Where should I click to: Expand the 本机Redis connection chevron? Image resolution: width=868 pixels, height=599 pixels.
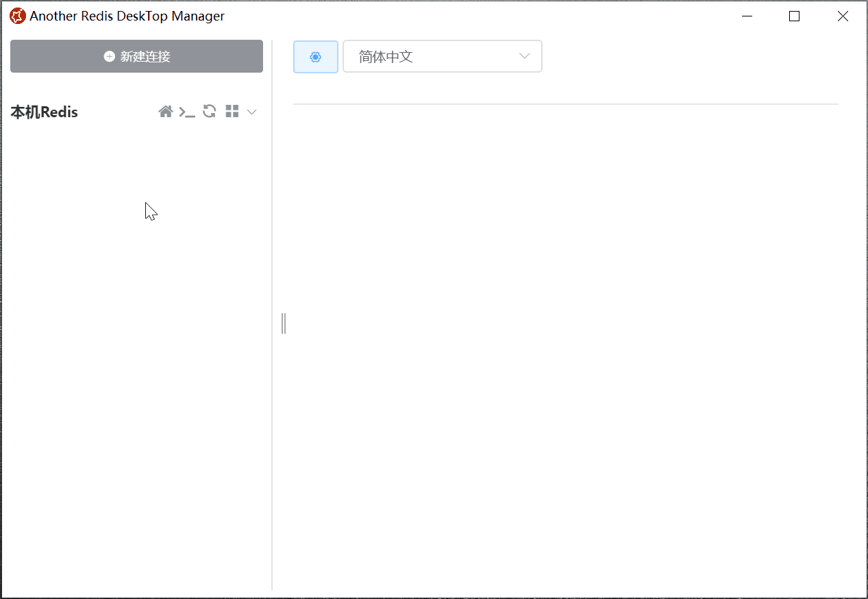pyautogui.click(x=252, y=112)
